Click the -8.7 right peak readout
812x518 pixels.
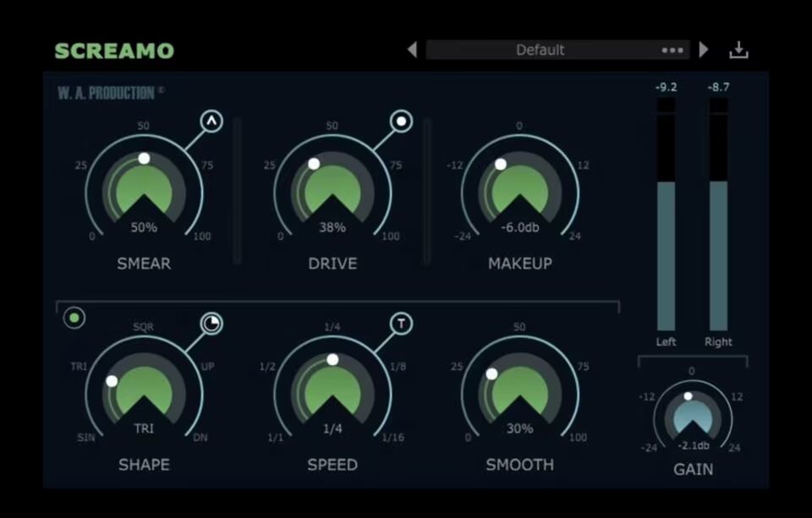(718, 87)
